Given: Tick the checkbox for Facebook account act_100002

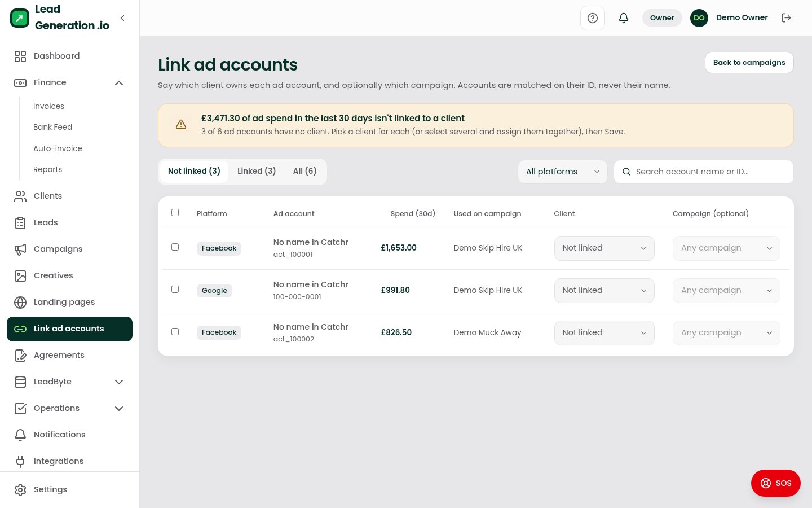Looking at the screenshot, I should click(x=175, y=332).
